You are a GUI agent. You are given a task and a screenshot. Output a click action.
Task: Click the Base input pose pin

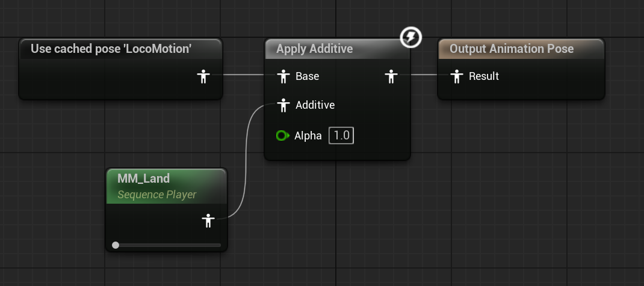pos(283,76)
